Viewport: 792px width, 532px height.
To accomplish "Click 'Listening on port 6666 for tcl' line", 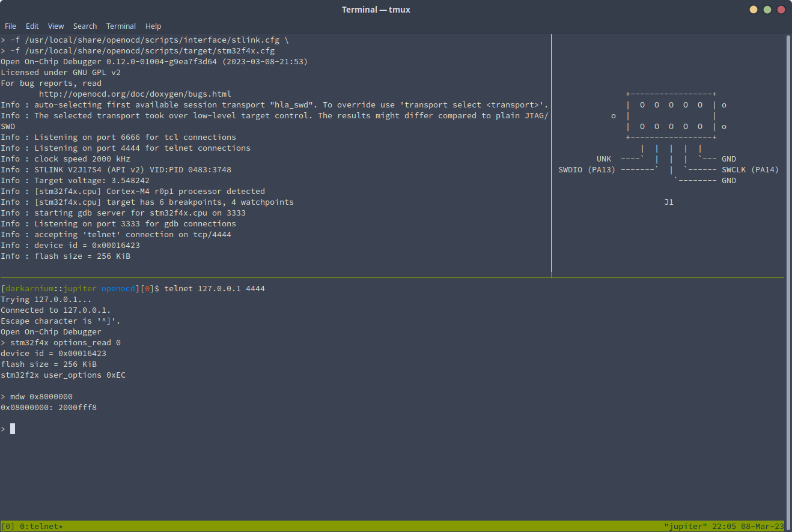I will pos(118,138).
